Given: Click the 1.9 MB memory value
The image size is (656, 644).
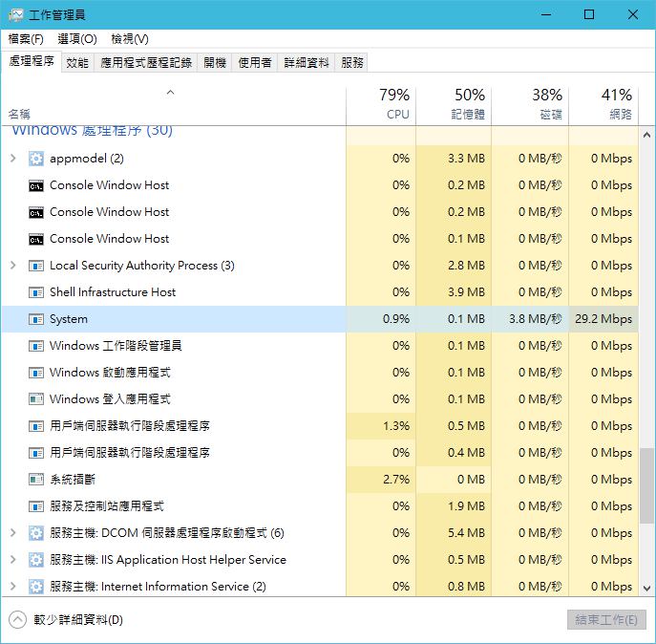Looking at the screenshot, I should point(466,506).
